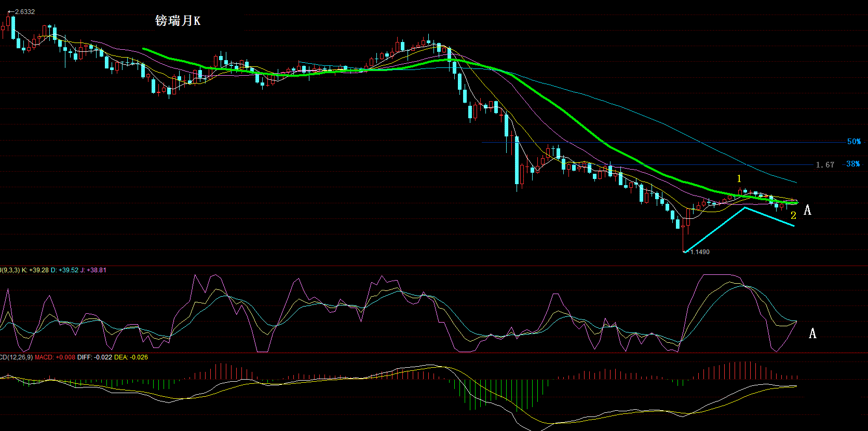The height and width of the screenshot is (431, 868).
Task: Select the 1.1490 low price label
Action: 699,252
